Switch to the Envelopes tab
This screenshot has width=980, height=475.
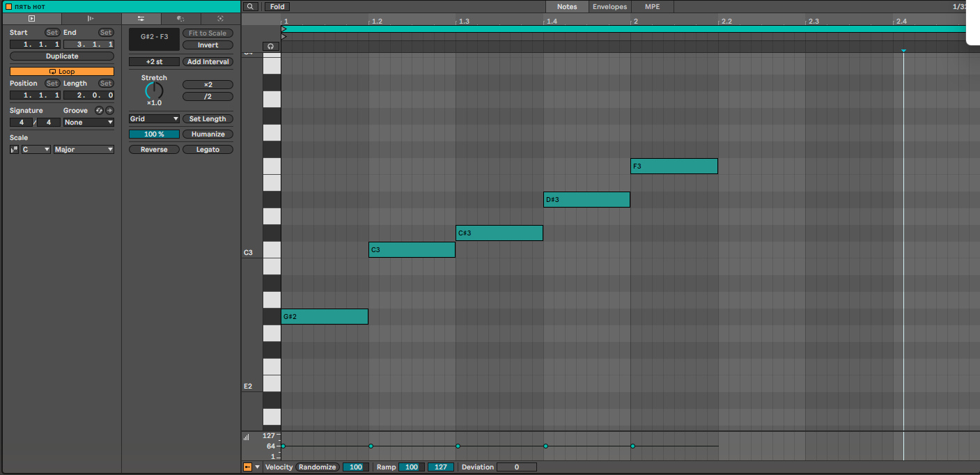click(x=609, y=7)
